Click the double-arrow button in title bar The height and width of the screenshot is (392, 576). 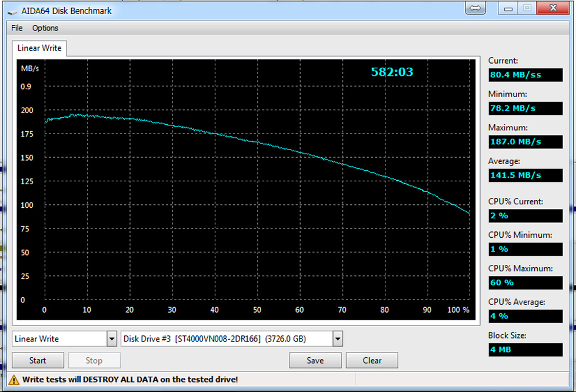pyautogui.click(x=476, y=8)
